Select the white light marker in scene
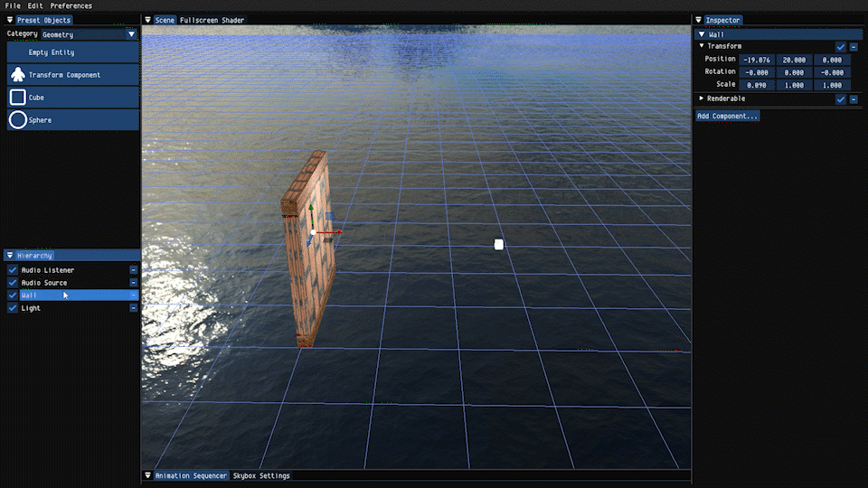 [x=499, y=245]
